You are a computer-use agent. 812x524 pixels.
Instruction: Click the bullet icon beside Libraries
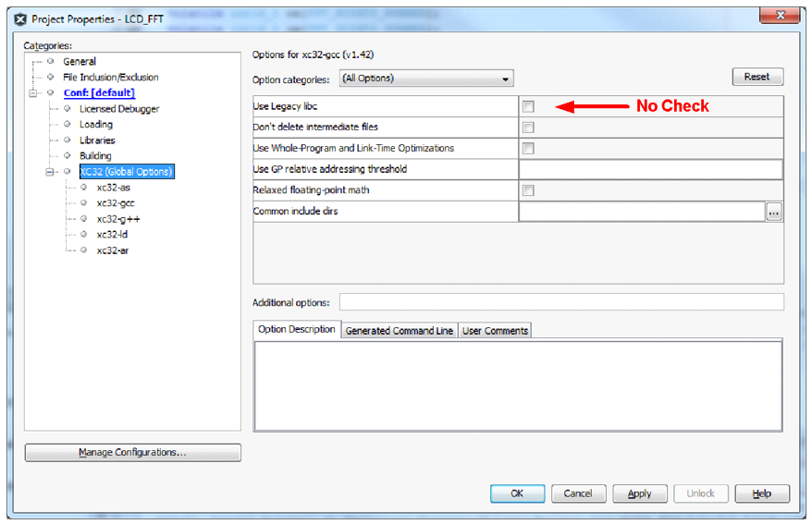pyautogui.click(x=67, y=140)
